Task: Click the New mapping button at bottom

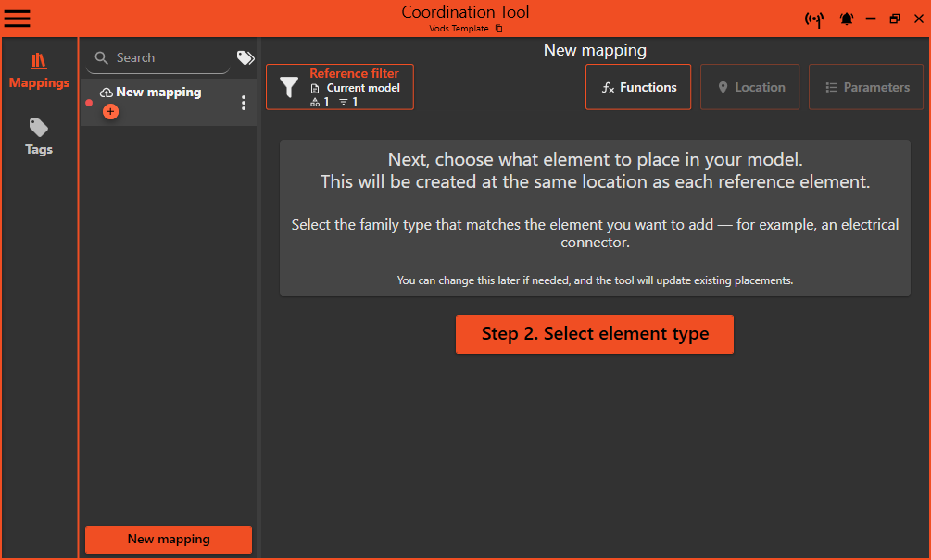Action: [x=169, y=539]
